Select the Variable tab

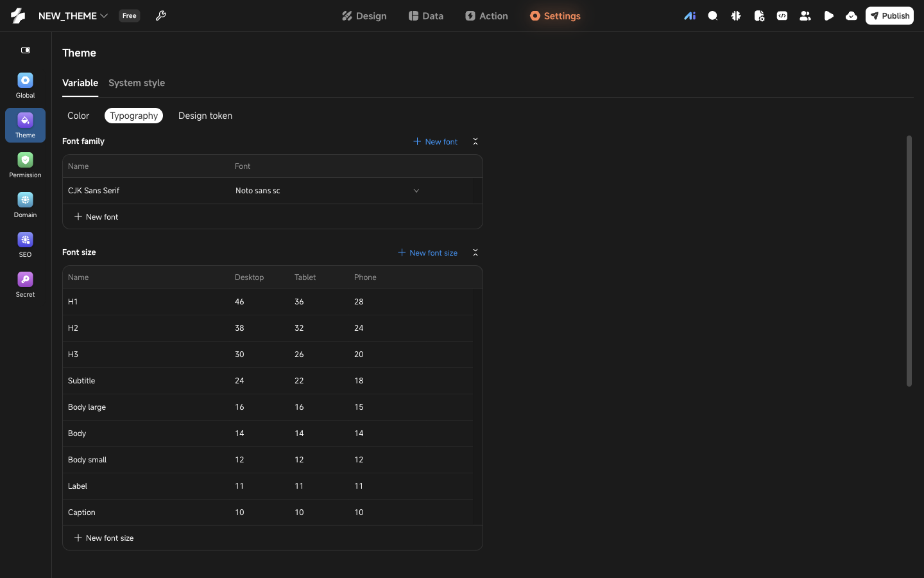coord(80,83)
